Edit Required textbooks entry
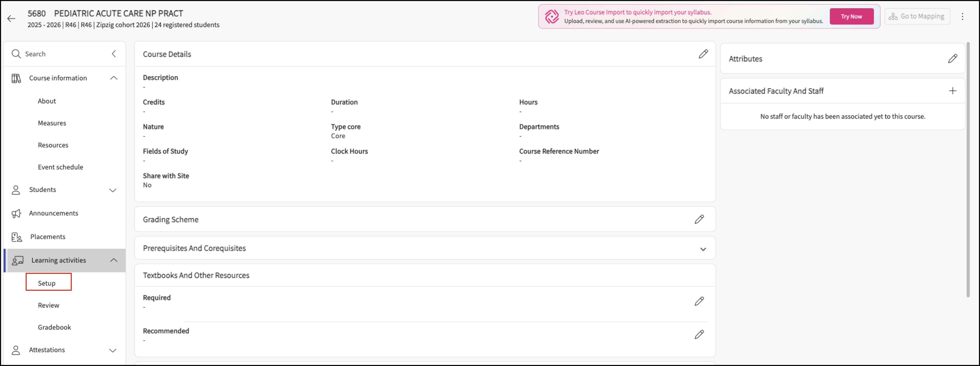980x366 pixels. (699, 302)
